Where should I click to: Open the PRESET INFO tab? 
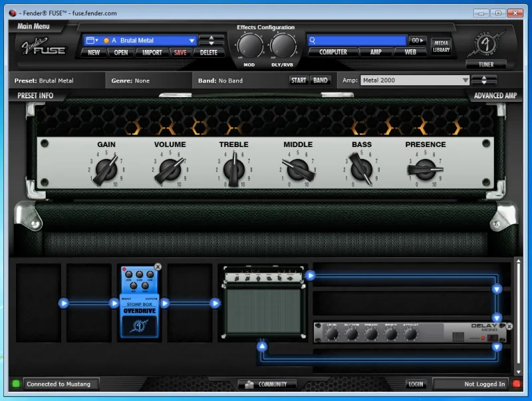(35, 96)
